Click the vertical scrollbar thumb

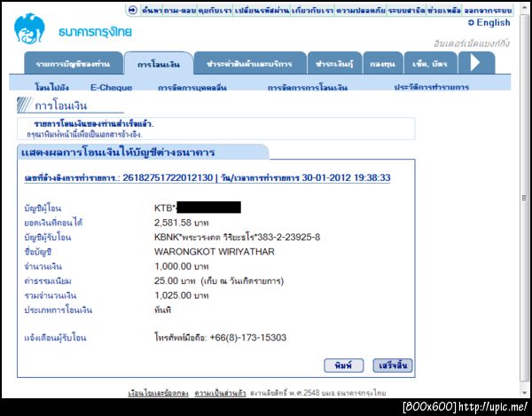(525, 198)
